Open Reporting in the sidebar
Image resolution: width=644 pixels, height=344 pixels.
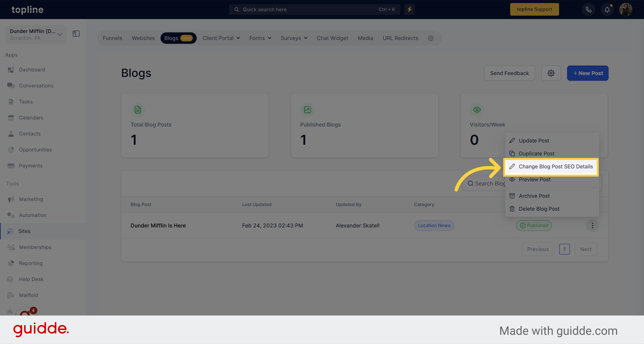30,263
